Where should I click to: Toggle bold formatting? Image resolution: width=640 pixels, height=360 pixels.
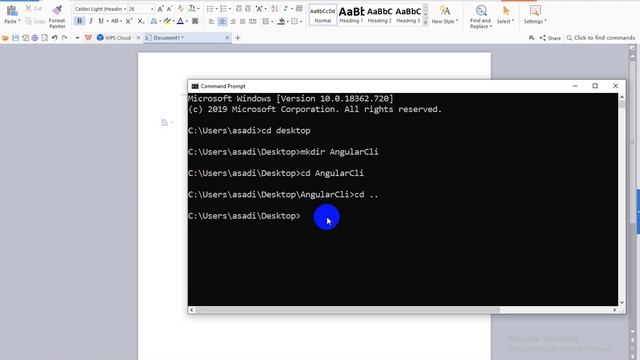tap(79, 21)
